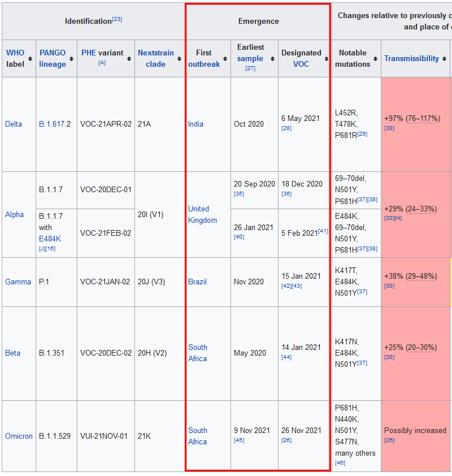Sort by Nextstrain clade column arrows
Viewport: 452px width, 476px height.
[x=179, y=59]
